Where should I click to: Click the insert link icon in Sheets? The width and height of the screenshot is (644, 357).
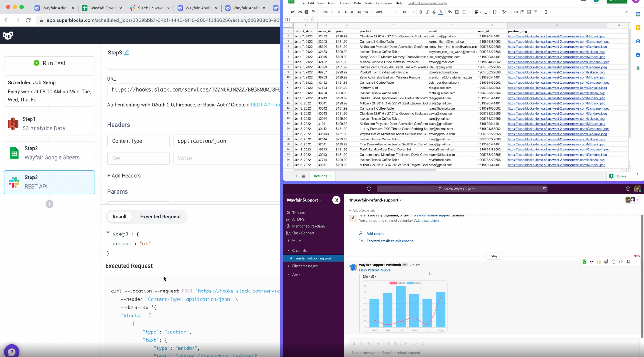click(515, 12)
